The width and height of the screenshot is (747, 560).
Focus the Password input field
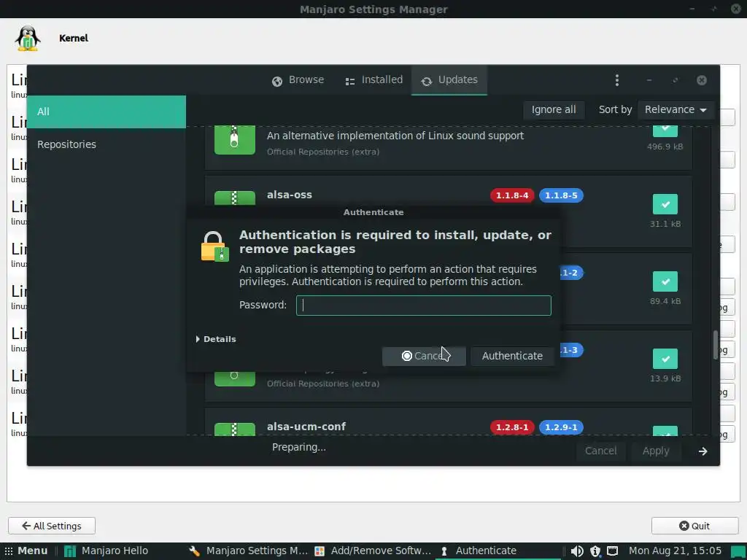click(x=424, y=306)
